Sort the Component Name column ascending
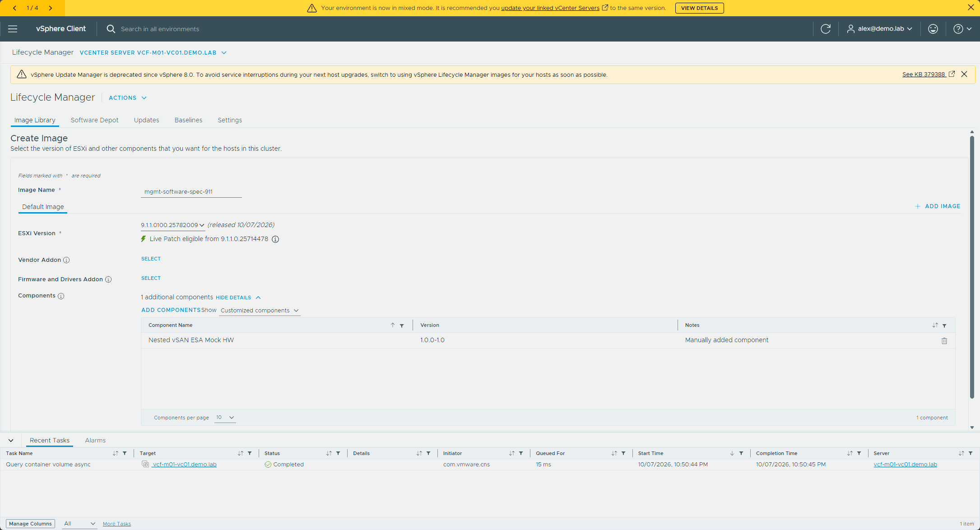 click(393, 325)
